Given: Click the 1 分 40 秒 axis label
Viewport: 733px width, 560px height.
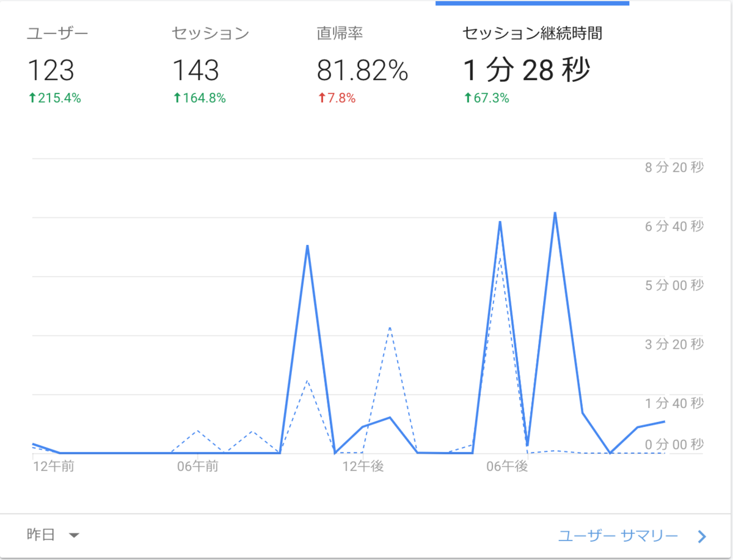Looking at the screenshot, I should pyautogui.click(x=674, y=403).
